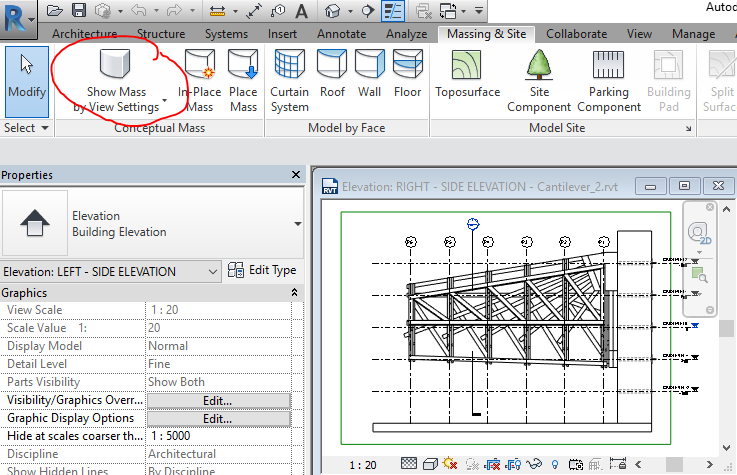Viewport: 737px width, 475px height.
Task: Collapse the Graphics properties section
Action: point(294,293)
